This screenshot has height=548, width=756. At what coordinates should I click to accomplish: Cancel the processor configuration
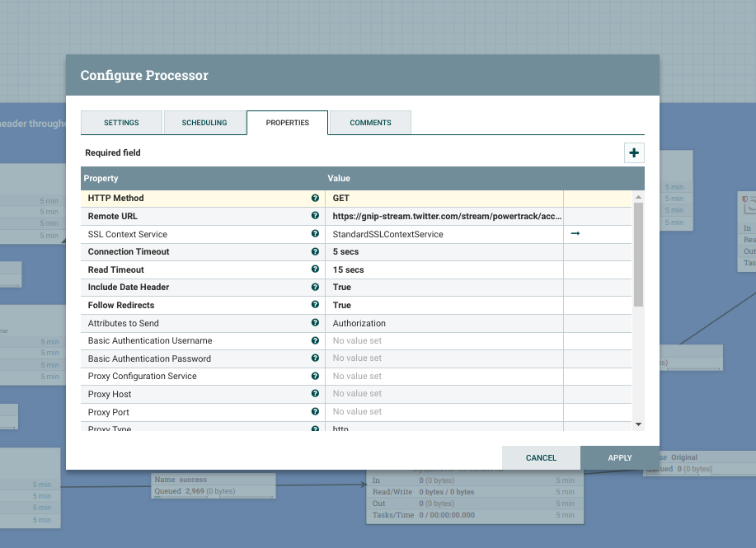[x=541, y=457]
